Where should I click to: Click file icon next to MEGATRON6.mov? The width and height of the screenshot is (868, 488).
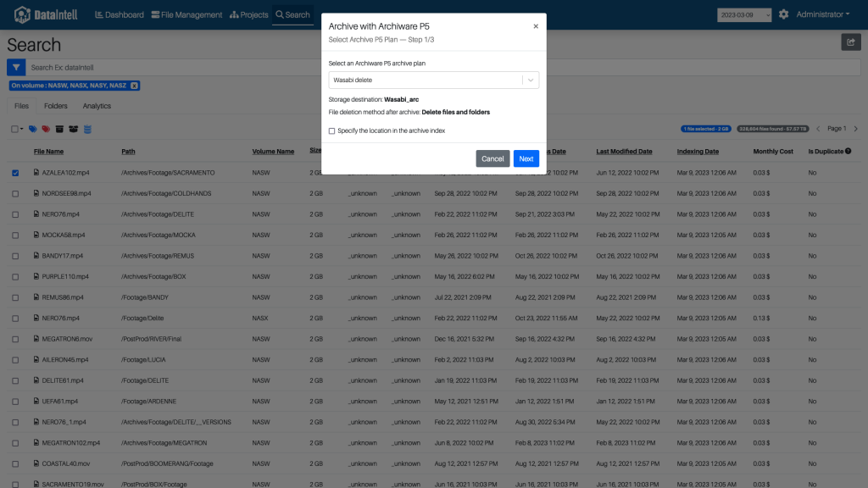click(36, 339)
